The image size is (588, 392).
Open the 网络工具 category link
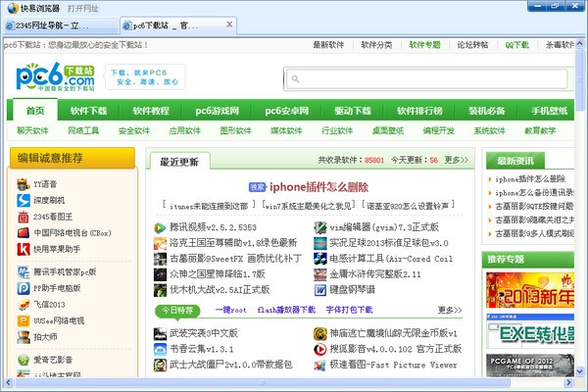point(83,130)
